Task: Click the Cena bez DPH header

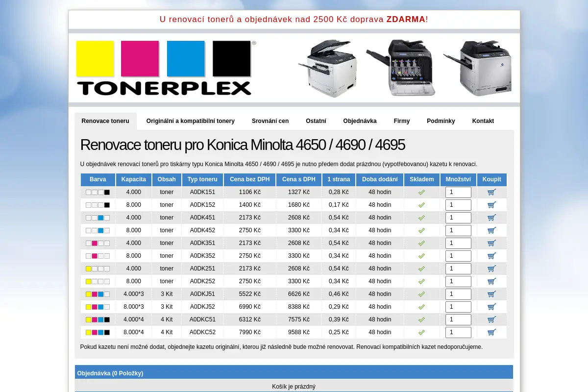Action: click(250, 179)
